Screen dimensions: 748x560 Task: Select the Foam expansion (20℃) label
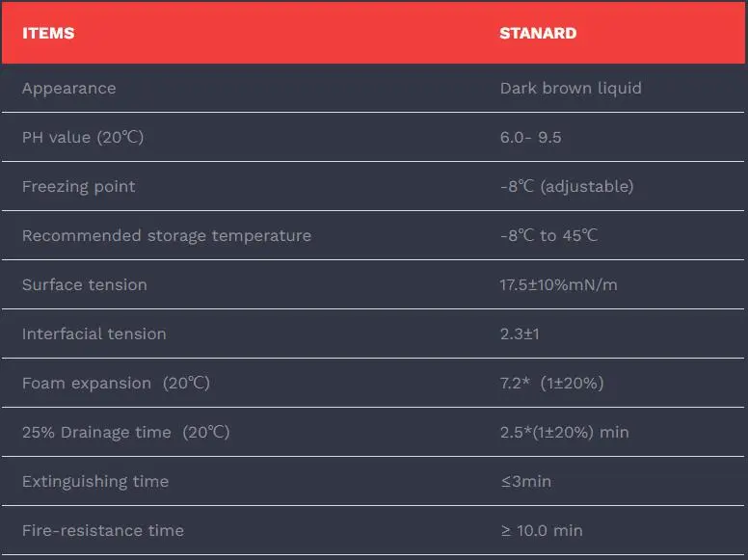[116, 383]
